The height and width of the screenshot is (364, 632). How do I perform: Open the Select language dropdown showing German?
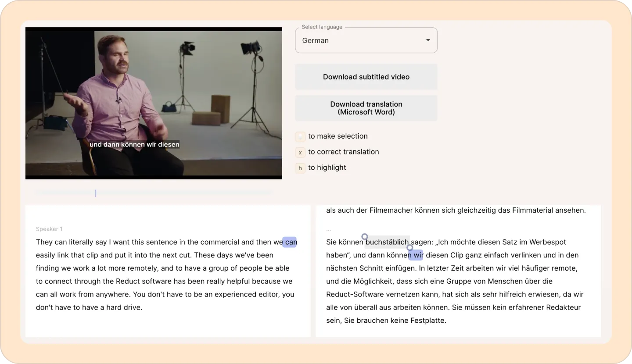(366, 40)
